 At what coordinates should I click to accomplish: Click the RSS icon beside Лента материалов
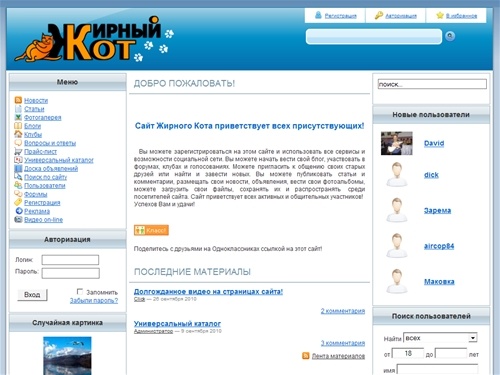tap(306, 356)
